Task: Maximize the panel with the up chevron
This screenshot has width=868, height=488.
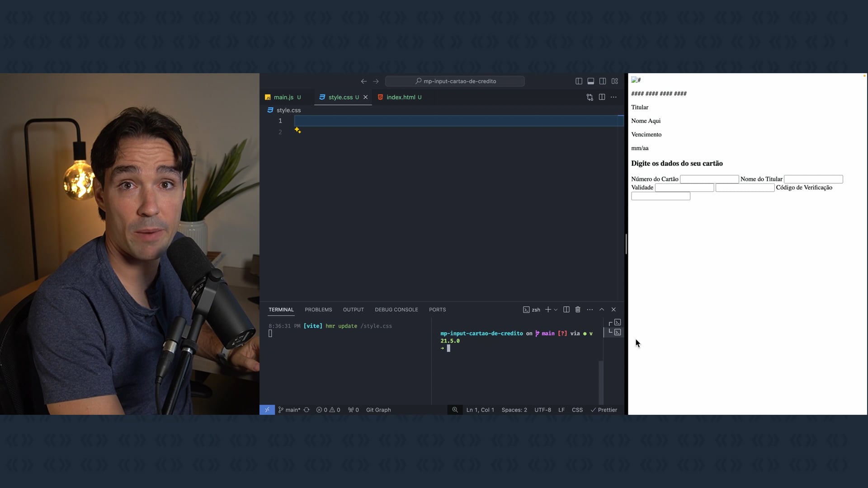Action: [x=602, y=310]
